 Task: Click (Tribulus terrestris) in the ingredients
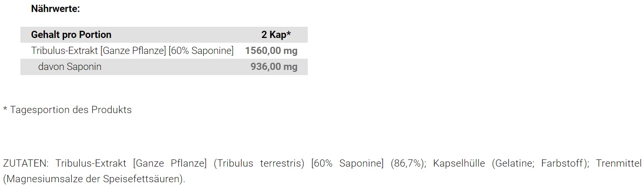click(x=259, y=163)
